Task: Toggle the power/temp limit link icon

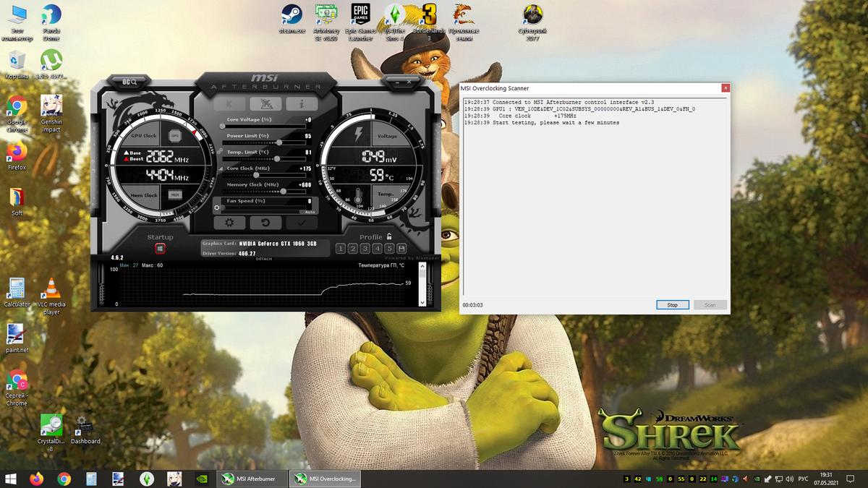Action: (219, 151)
